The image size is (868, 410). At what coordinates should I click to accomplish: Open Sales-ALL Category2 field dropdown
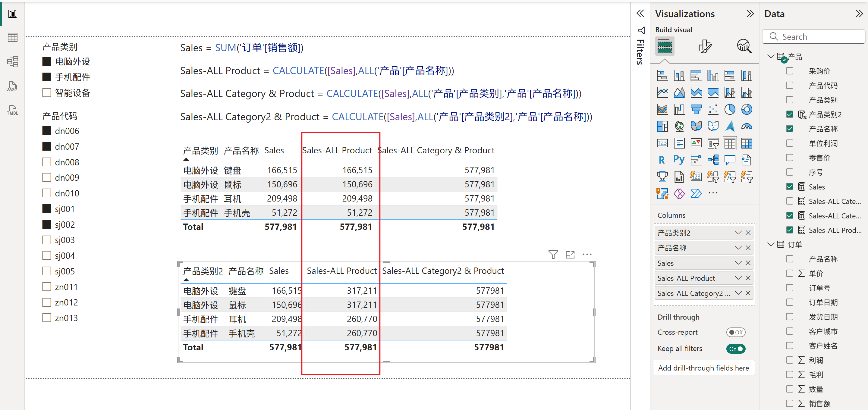738,293
